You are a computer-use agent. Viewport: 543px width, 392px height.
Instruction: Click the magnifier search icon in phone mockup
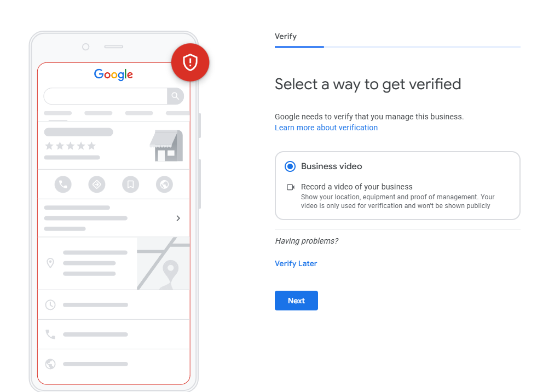point(175,96)
